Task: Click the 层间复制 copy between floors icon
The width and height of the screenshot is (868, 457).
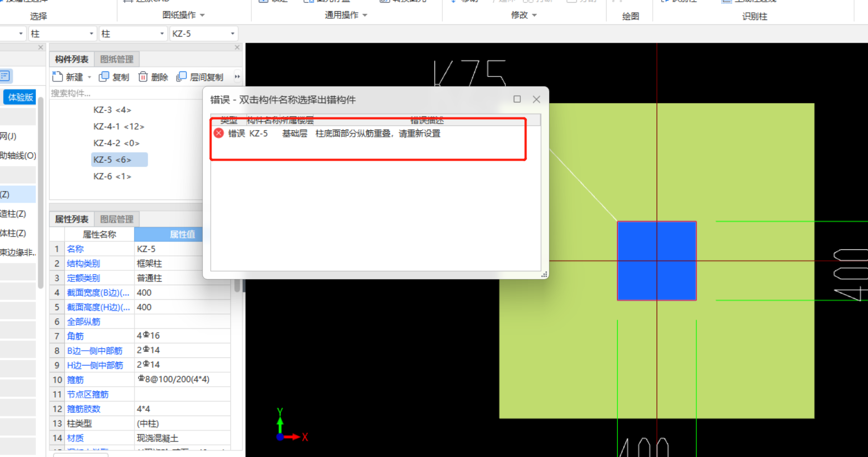Action: [182, 76]
